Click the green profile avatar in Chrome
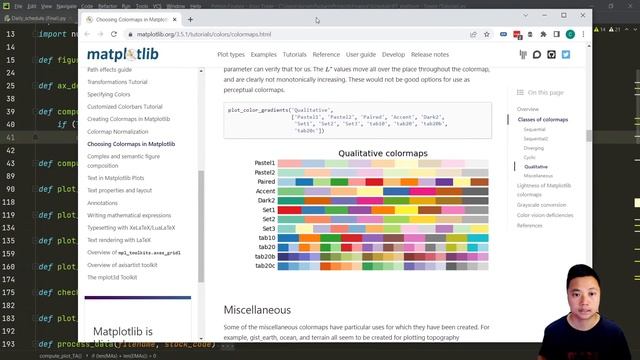 570,35
